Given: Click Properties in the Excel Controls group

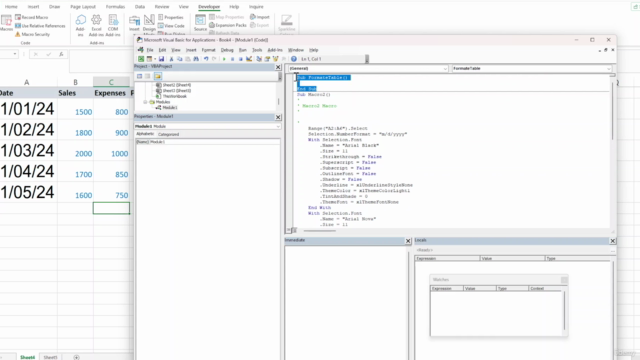Looking at the screenshot, I should coord(171,17).
